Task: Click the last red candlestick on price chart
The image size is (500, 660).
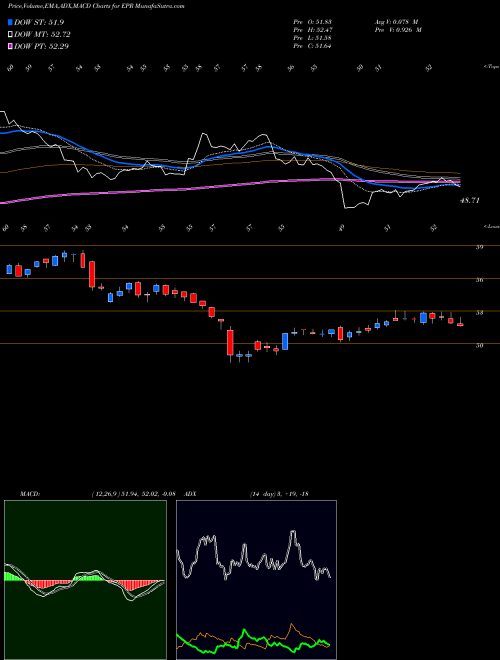Action: (x=460, y=324)
